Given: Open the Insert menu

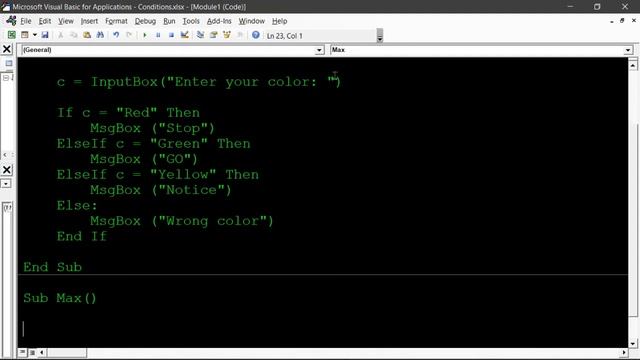Looking at the screenshot, I should [x=89, y=21].
